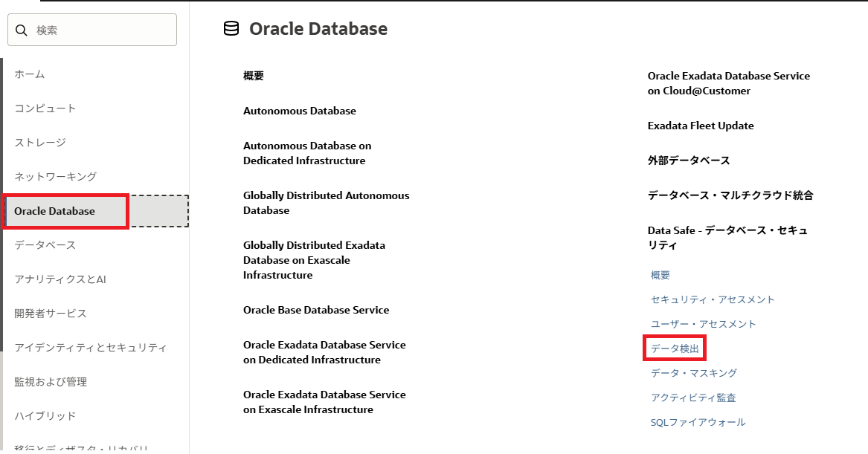
Task: Select ハイブリッド in the sidebar
Action: click(x=45, y=416)
